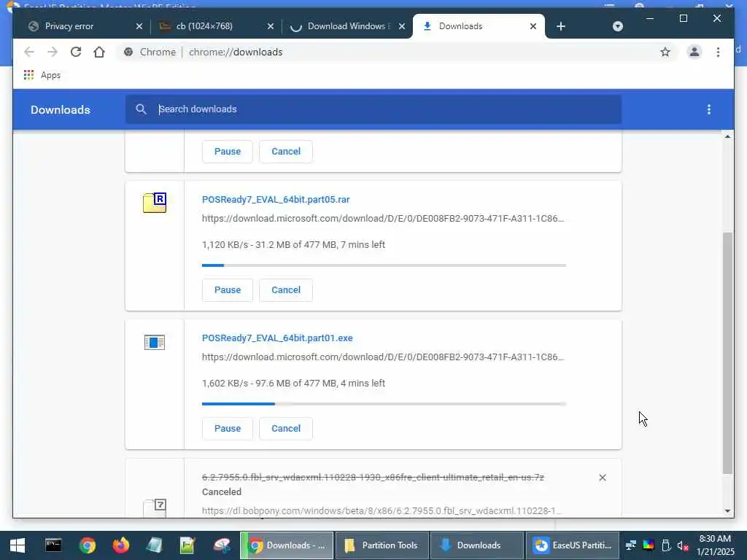Click the scrollbar up arrow
Screen dimensions: 747x560
(727, 136)
